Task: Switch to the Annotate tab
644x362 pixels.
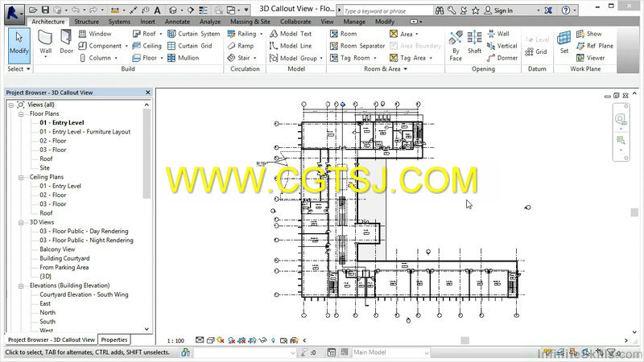Action: tap(177, 22)
